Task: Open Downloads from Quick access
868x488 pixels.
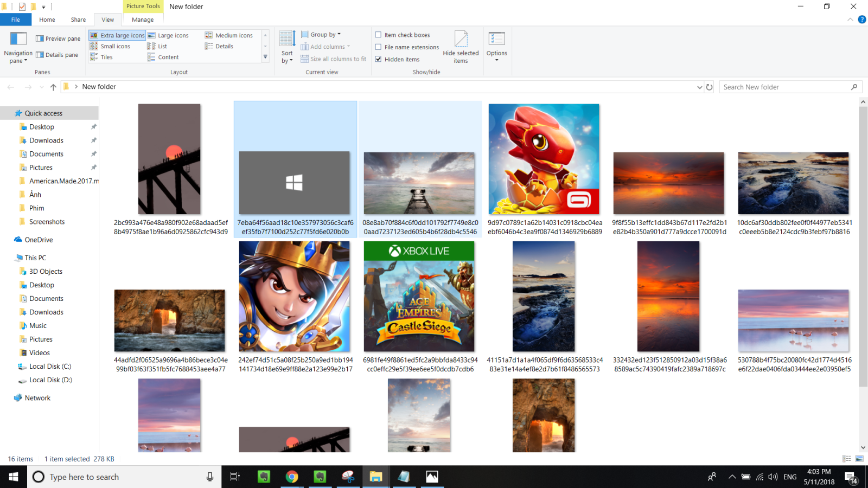Action: (46, 140)
